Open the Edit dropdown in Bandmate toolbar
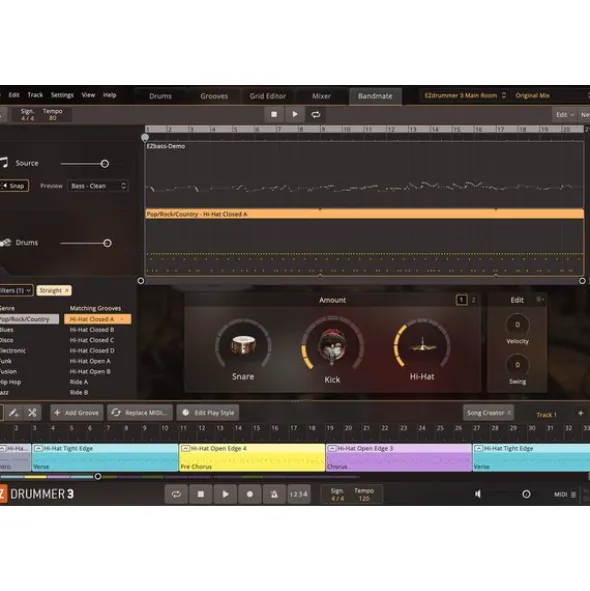The height and width of the screenshot is (591, 590). [x=565, y=115]
